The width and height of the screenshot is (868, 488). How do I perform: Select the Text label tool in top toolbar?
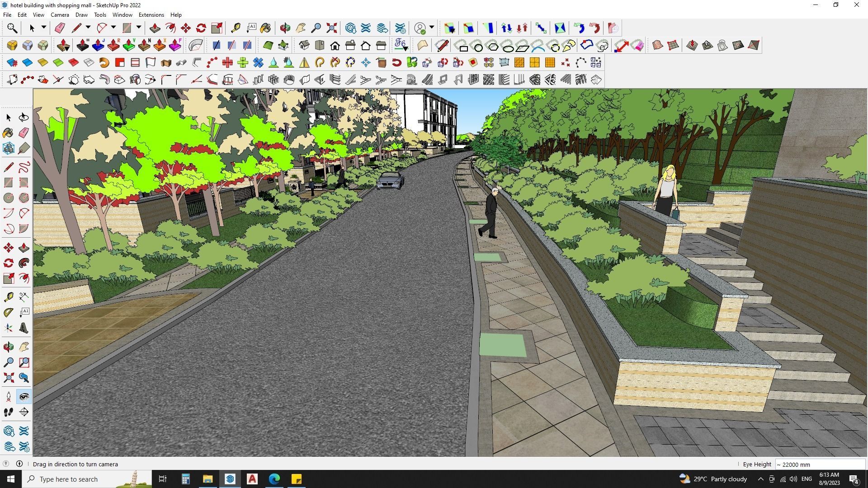pos(251,28)
